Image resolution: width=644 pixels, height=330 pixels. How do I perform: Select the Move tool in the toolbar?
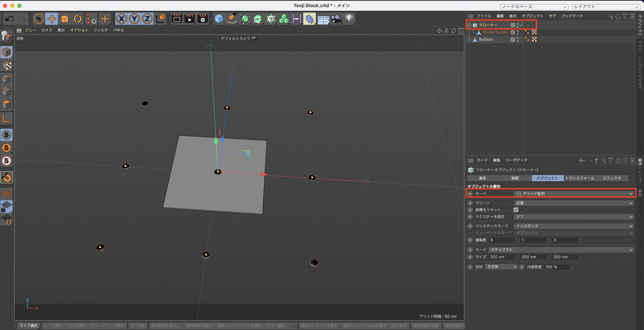point(52,19)
